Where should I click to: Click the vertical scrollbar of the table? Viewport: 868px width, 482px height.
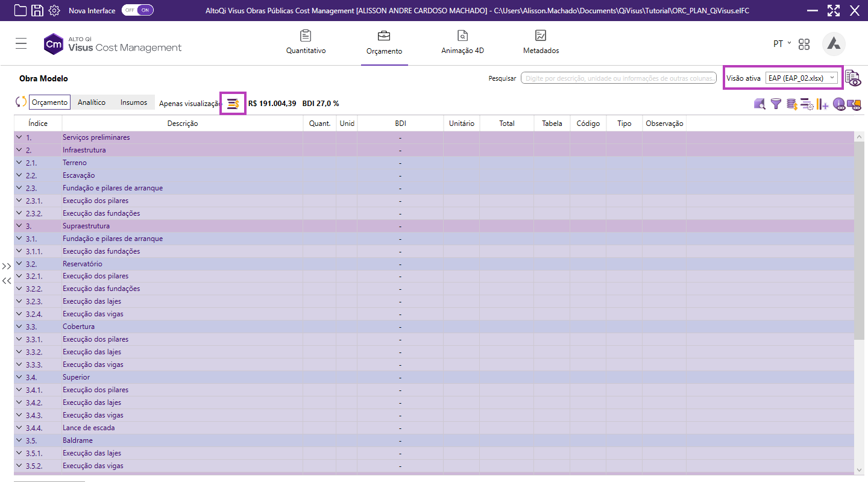[859, 241]
